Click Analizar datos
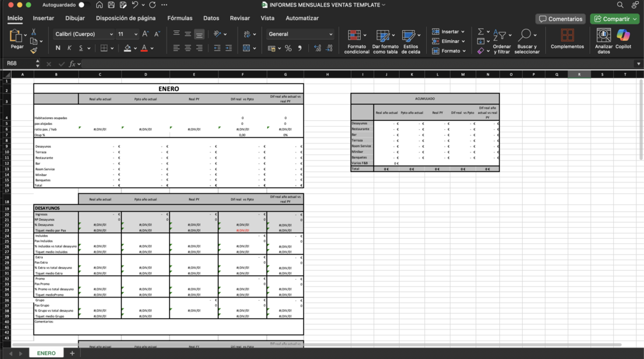644x359 pixels. pyautogui.click(x=604, y=41)
